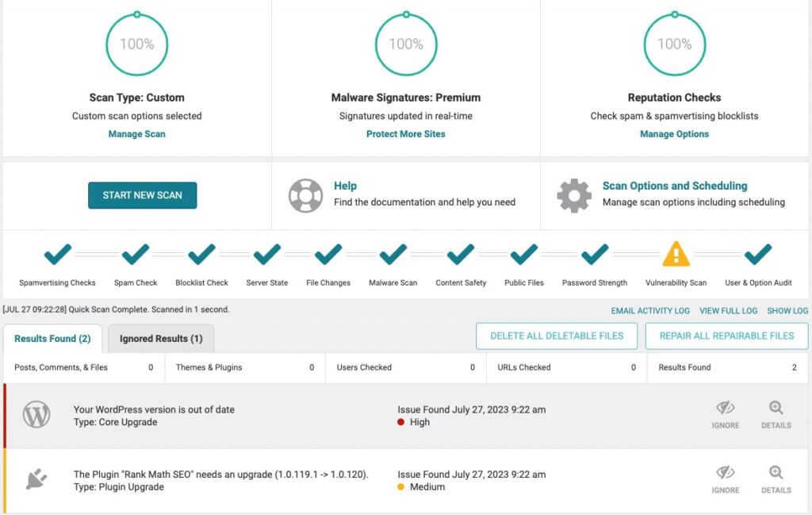Image resolution: width=812 pixels, height=515 pixels.
Task: Expand details for the Rank Math SEO issue
Action: click(776, 479)
